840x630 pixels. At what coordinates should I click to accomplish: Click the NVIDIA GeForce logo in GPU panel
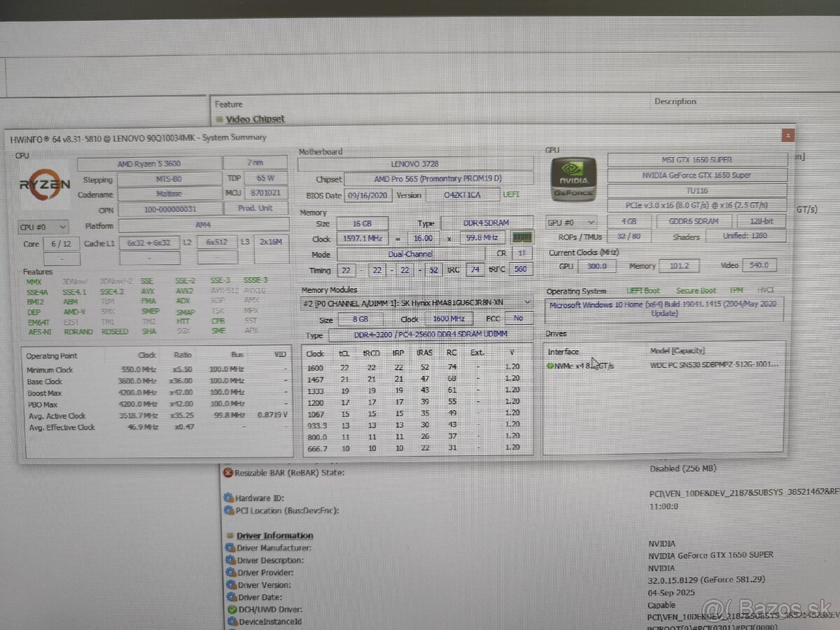(x=573, y=179)
